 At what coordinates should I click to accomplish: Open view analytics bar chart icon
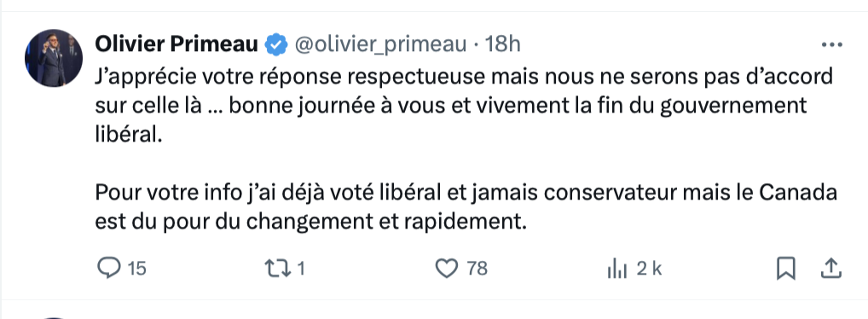[616, 270]
